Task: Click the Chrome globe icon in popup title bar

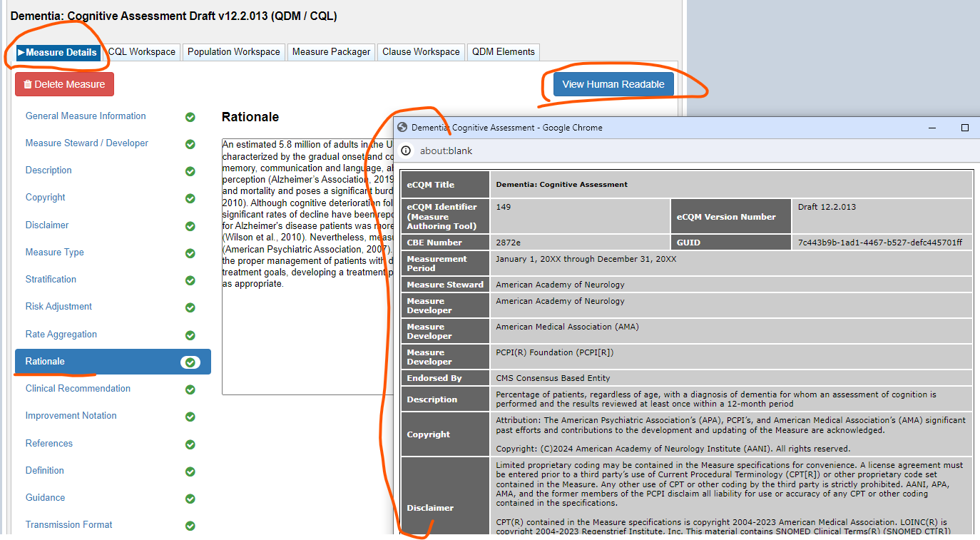Action: click(x=403, y=128)
